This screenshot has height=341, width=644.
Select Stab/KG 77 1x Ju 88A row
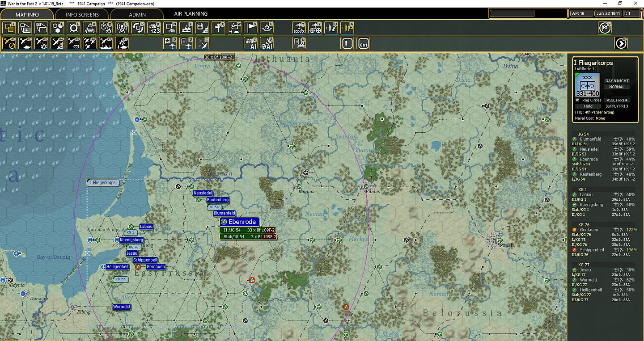tap(604, 295)
